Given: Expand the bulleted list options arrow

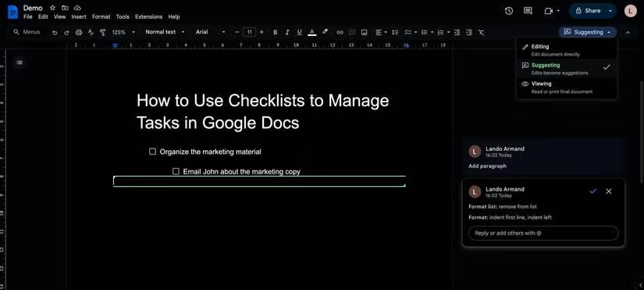Looking at the screenshot, I should click(x=432, y=32).
